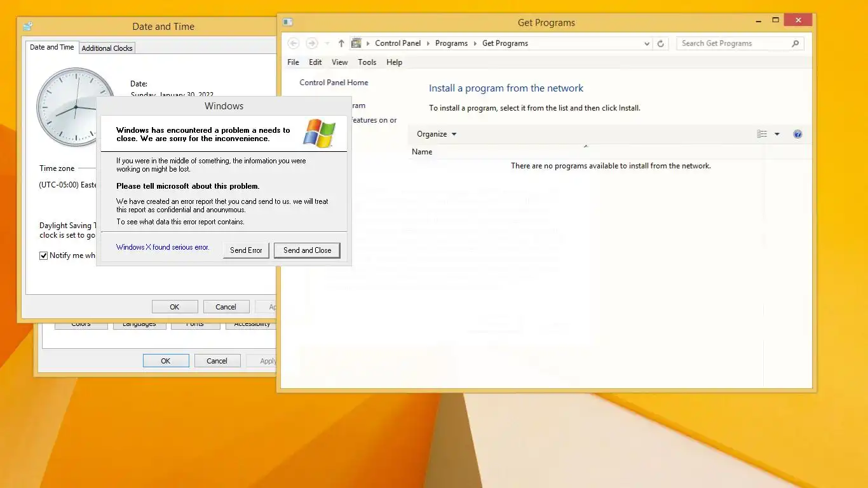Click Get Programs window title icon
The height and width of the screenshot is (488, 868).
coord(288,22)
